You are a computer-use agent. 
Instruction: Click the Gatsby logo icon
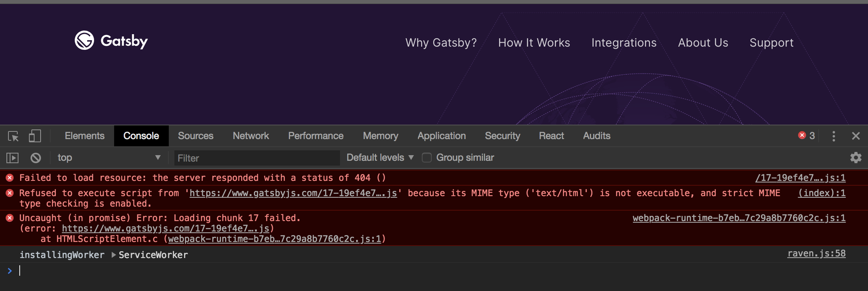(x=84, y=40)
